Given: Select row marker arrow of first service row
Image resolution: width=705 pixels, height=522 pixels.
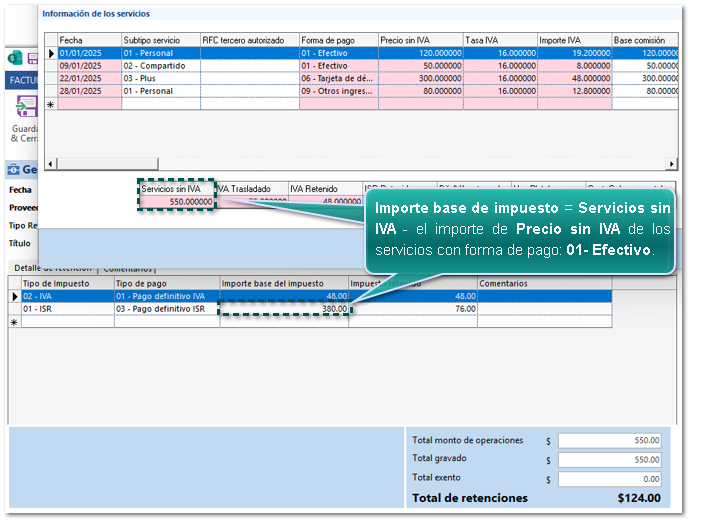Looking at the screenshot, I should coord(52,53).
